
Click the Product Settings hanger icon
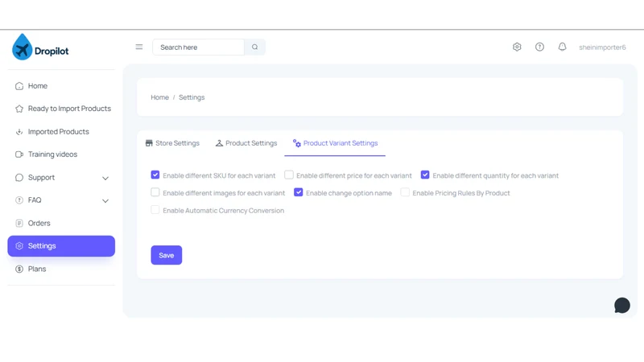(219, 143)
